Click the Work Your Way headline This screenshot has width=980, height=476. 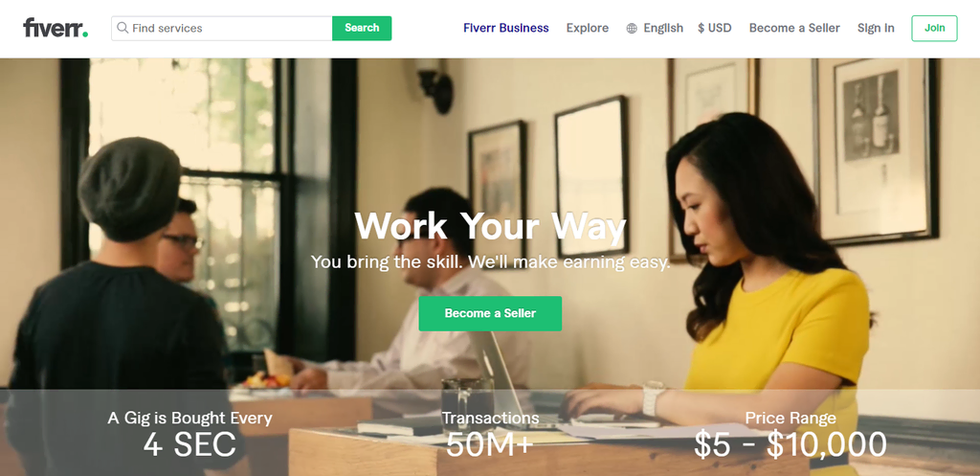(490, 226)
